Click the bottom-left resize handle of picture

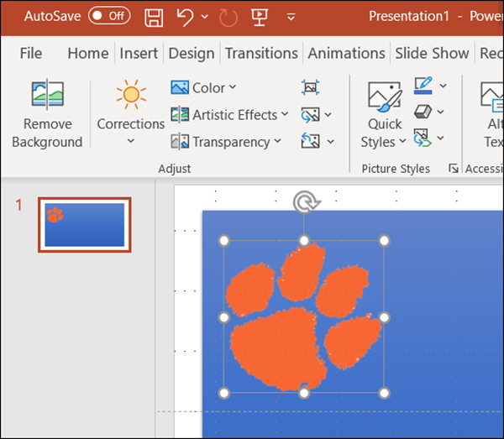click(223, 393)
